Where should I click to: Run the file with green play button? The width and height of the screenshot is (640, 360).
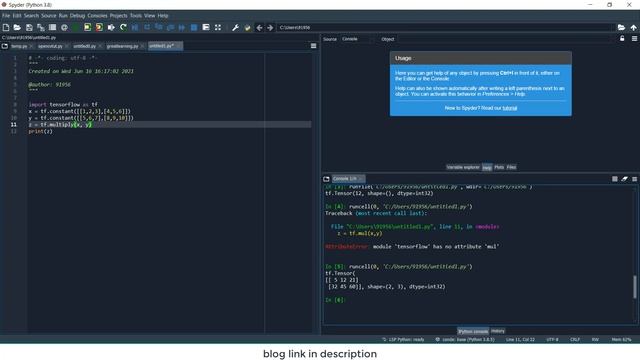pyautogui.click(x=76, y=27)
